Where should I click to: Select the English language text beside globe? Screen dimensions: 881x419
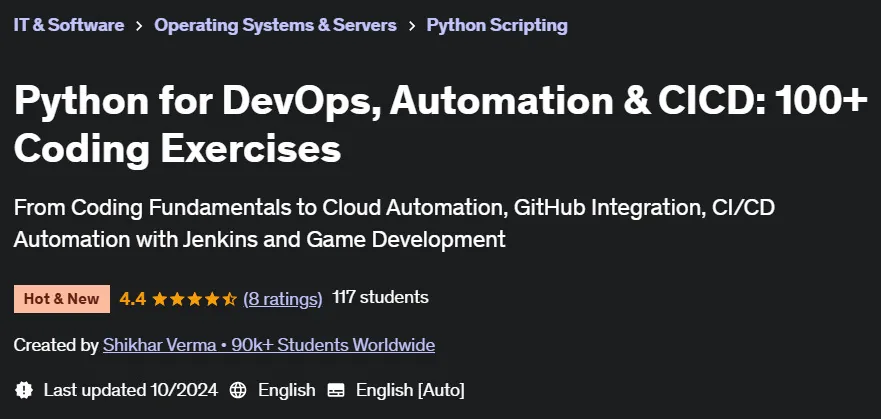(x=287, y=390)
